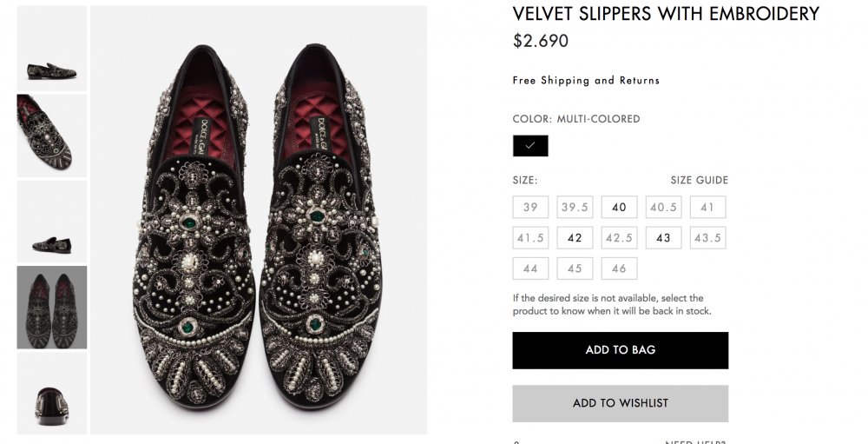Add the slippers to wishlist

click(x=620, y=403)
